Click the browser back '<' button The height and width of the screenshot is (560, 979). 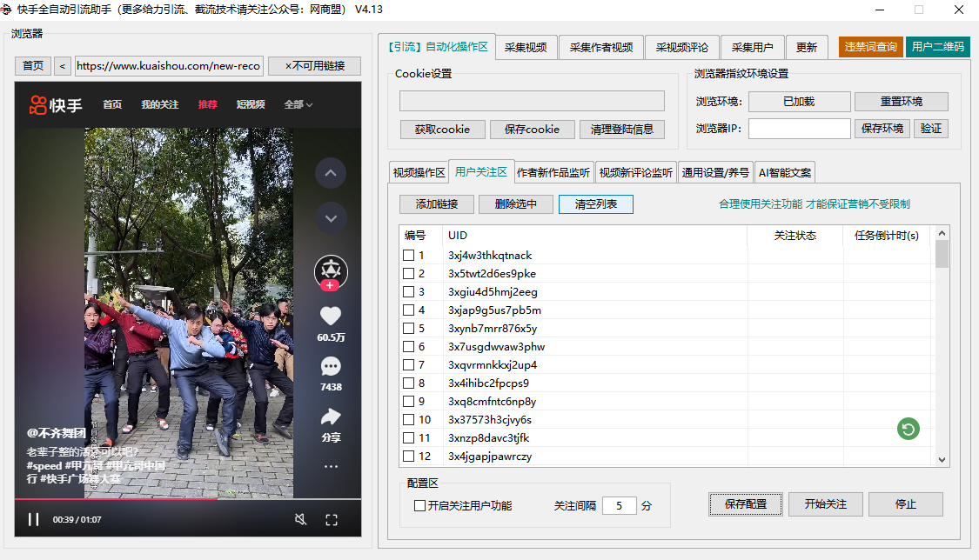pos(63,66)
